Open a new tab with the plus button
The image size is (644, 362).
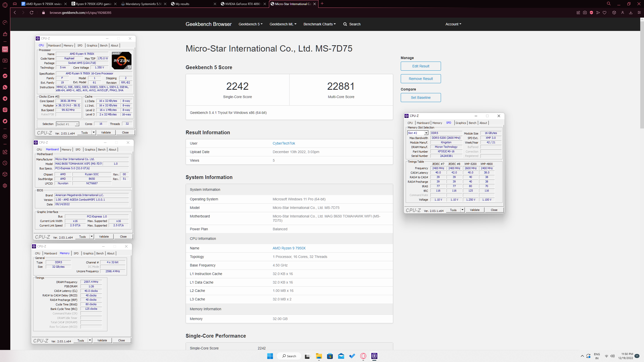pos(322,4)
